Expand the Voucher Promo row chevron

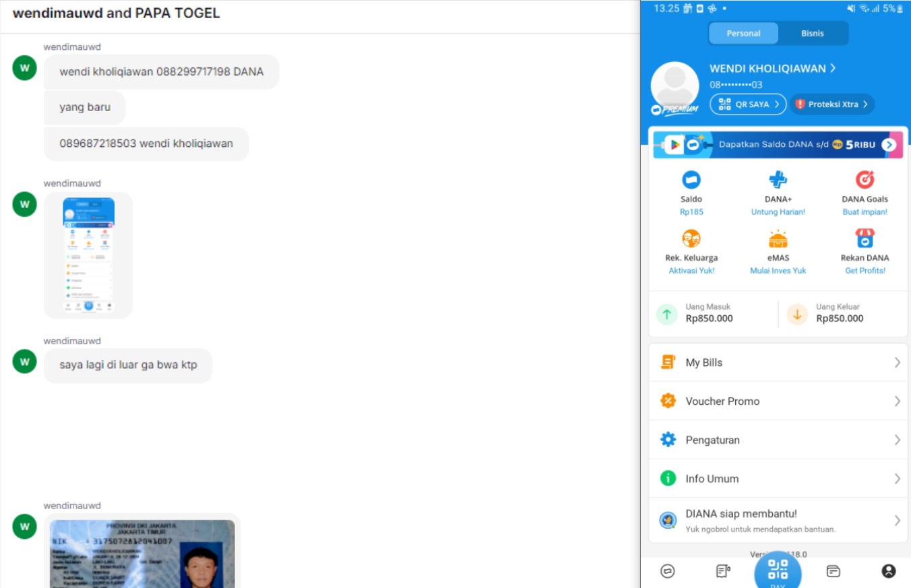tap(898, 401)
